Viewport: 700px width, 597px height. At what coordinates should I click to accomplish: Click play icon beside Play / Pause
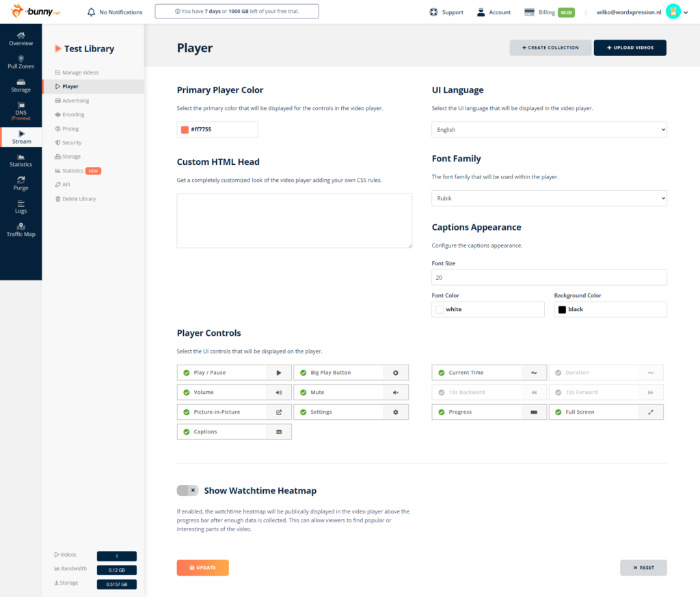(x=279, y=373)
